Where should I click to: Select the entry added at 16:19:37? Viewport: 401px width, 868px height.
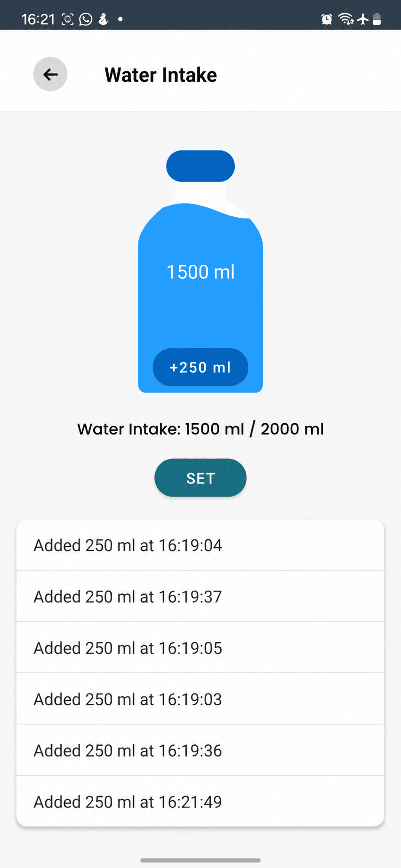(200, 597)
